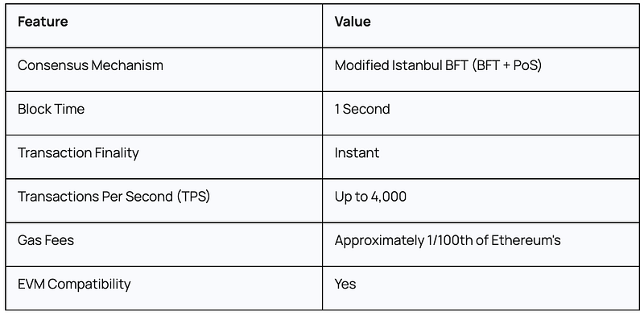The image size is (644, 316).
Task: Click the Value column header
Action: point(353,22)
